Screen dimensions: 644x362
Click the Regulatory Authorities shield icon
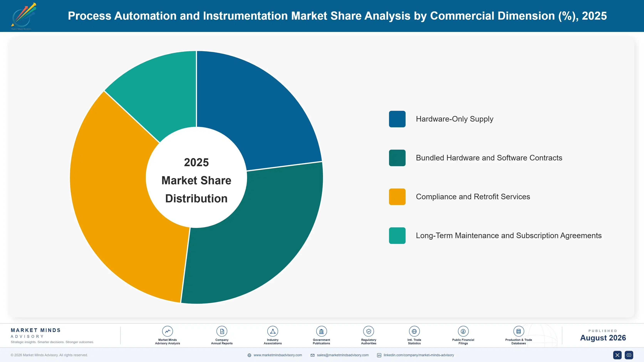369,331
